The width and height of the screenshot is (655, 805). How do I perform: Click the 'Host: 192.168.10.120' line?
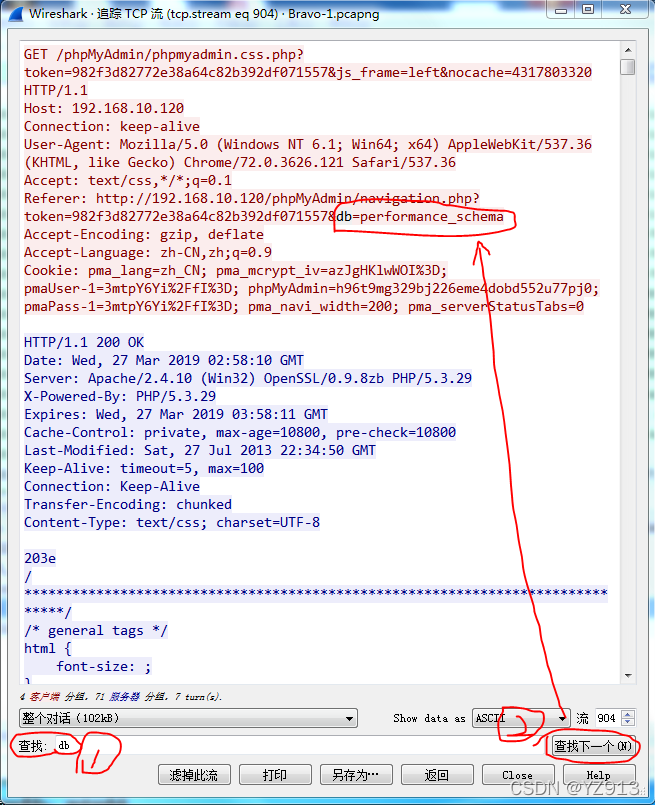104,108
